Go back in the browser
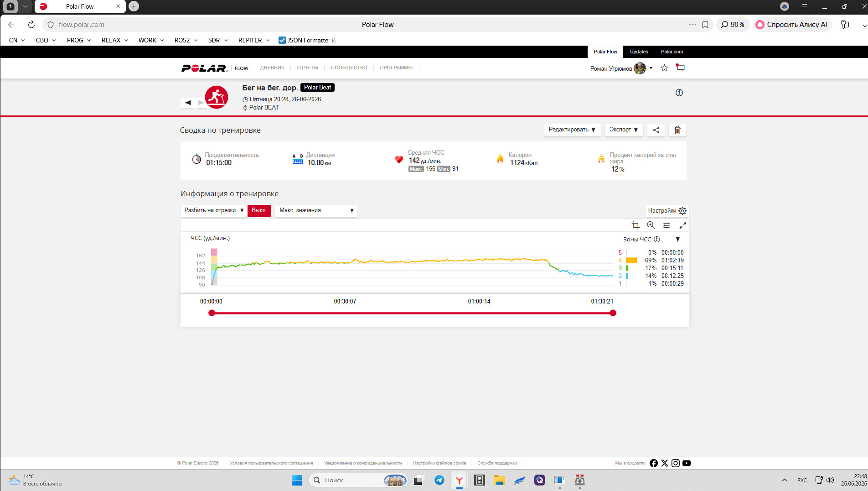 coord(11,25)
